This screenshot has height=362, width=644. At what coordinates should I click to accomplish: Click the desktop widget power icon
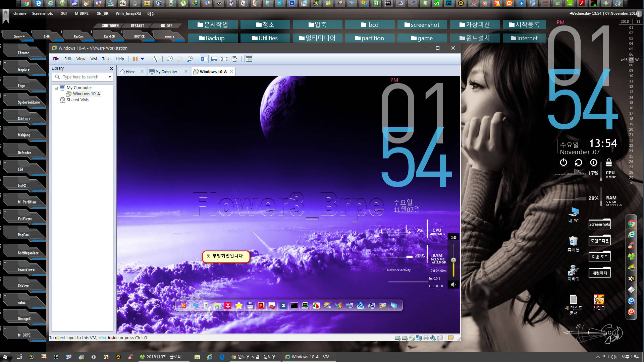click(x=563, y=163)
